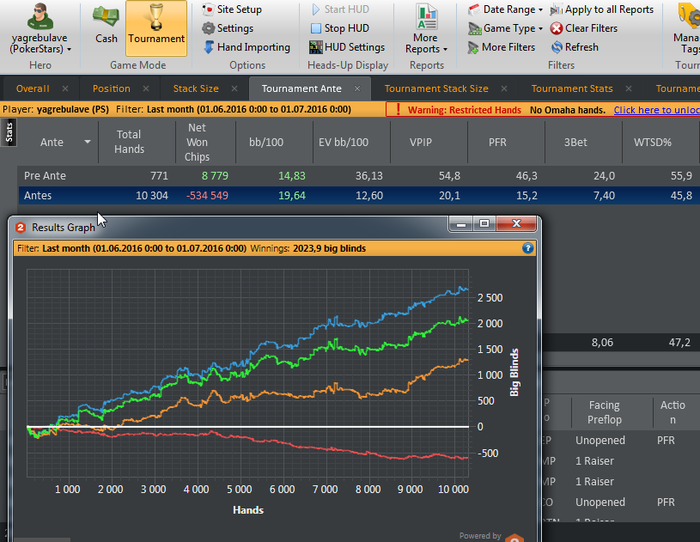Click the help icon in Results Graph
Image resolution: width=700 pixels, height=542 pixels.
coord(528,248)
